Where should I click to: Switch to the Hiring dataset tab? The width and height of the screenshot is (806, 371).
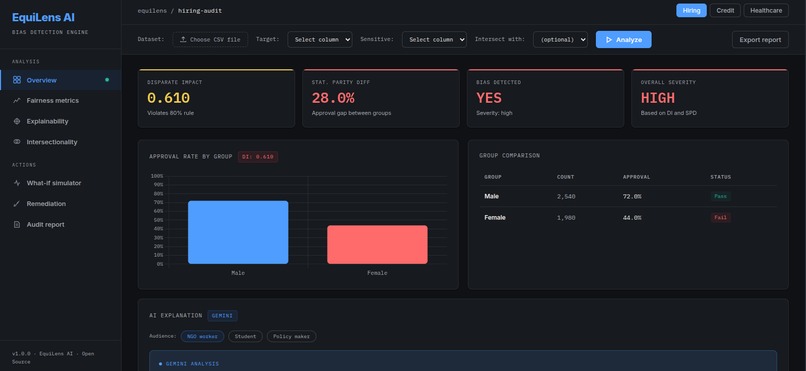coord(691,10)
